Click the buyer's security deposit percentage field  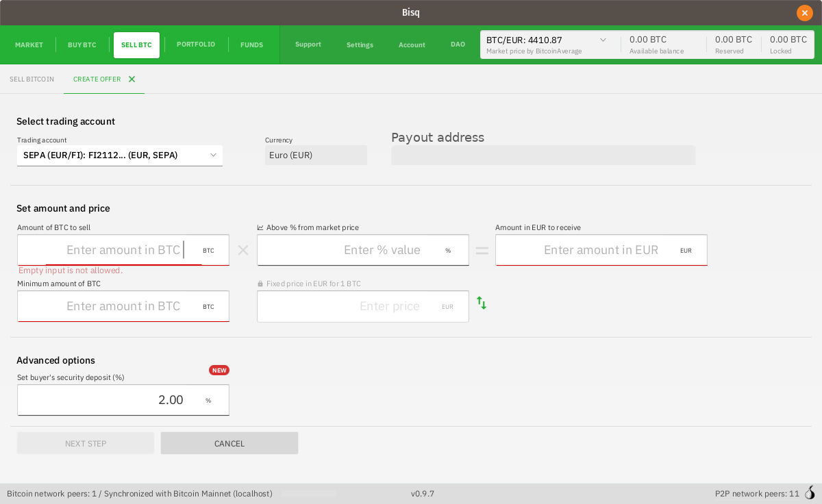[x=123, y=400]
